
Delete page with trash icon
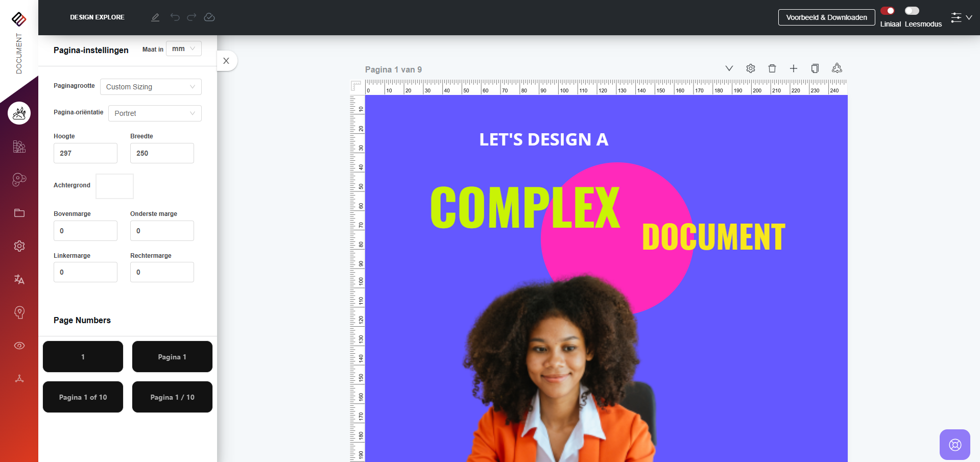772,68
